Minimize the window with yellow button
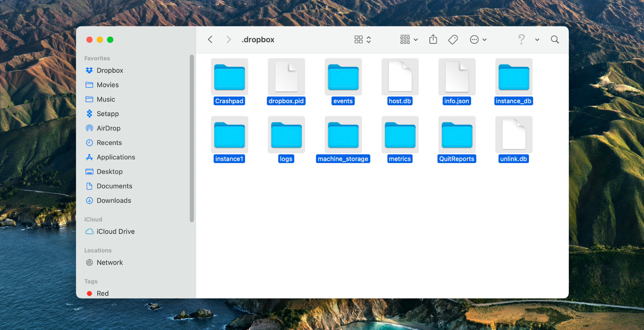The image size is (644, 330). [x=99, y=40]
